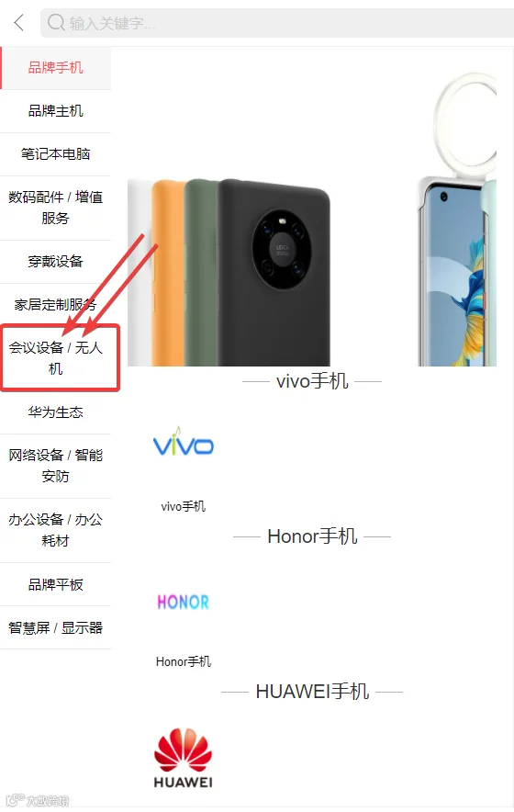
Task: Open 家居定制服务 category
Action: [55, 305]
